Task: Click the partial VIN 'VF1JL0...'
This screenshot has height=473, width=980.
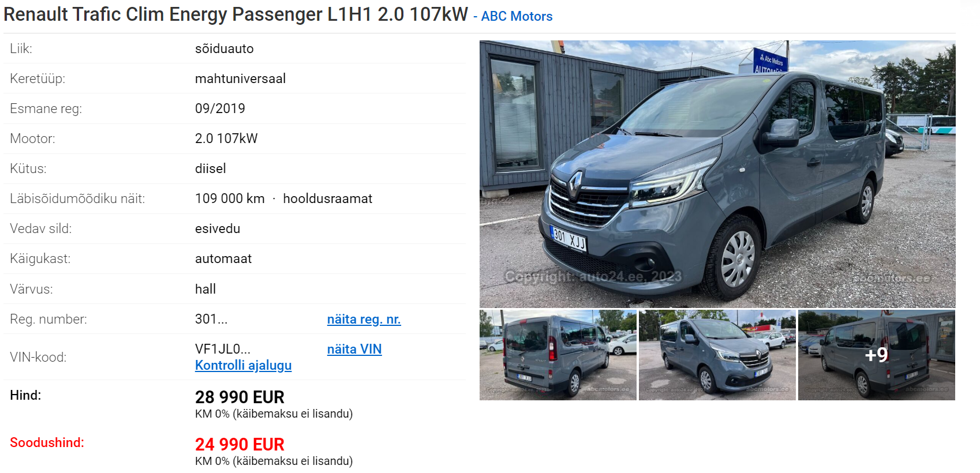Action: tap(223, 349)
